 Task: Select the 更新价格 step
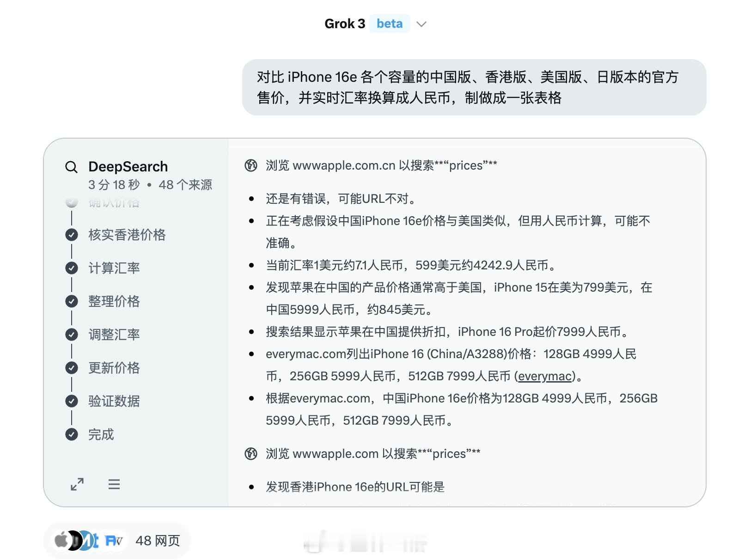point(114,368)
